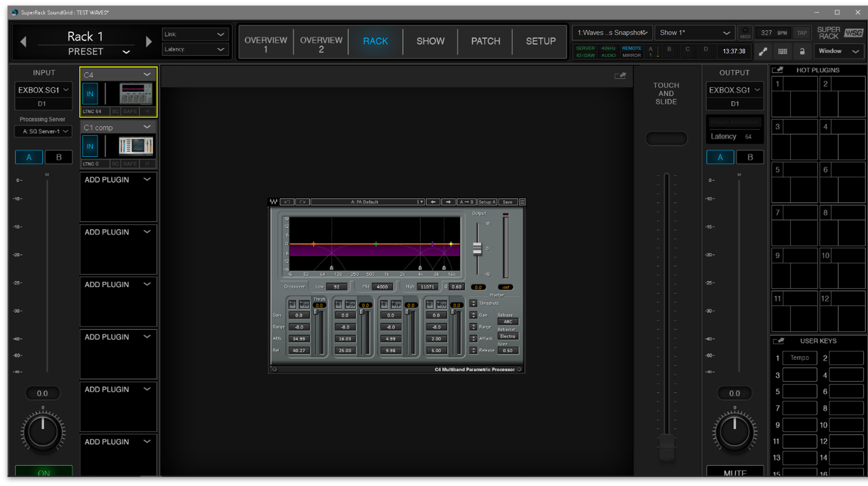The width and height of the screenshot is (868, 486).
Task: Open the C4 plugin hamburger menu
Action: [522, 202]
